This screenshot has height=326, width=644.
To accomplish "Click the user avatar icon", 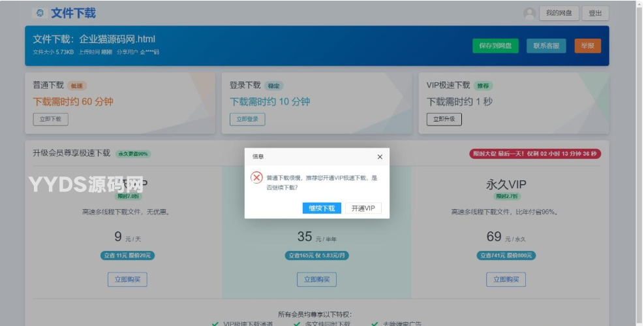I will click(529, 14).
